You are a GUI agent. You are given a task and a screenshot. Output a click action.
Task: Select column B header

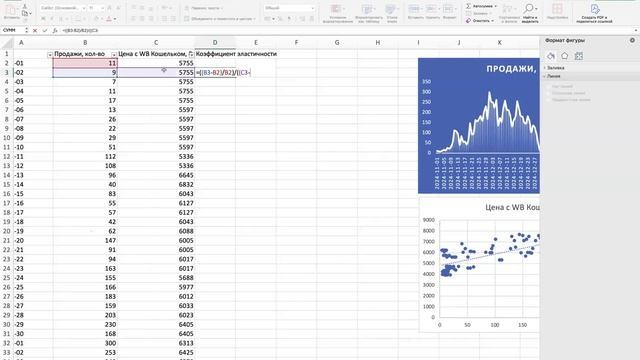[x=85, y=42]
